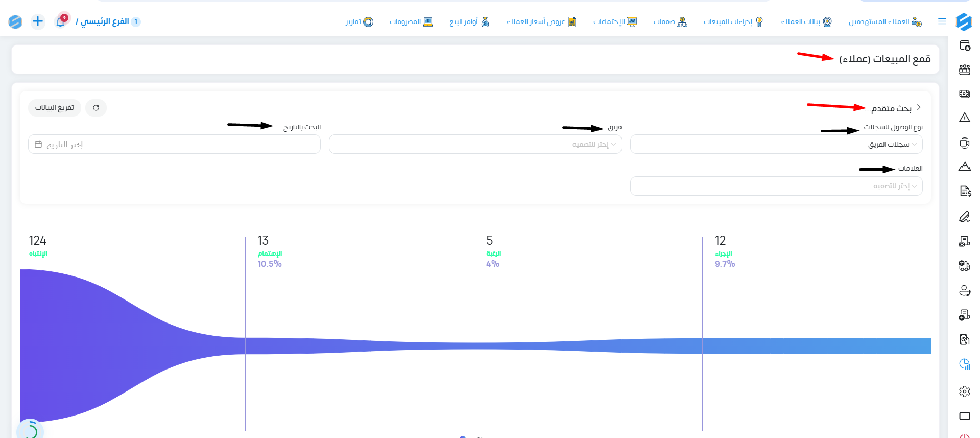Open the فريق filter dropdown
The width and height of the screenshot is (980, 438).
pyautogui.click(x=475, y=144)
